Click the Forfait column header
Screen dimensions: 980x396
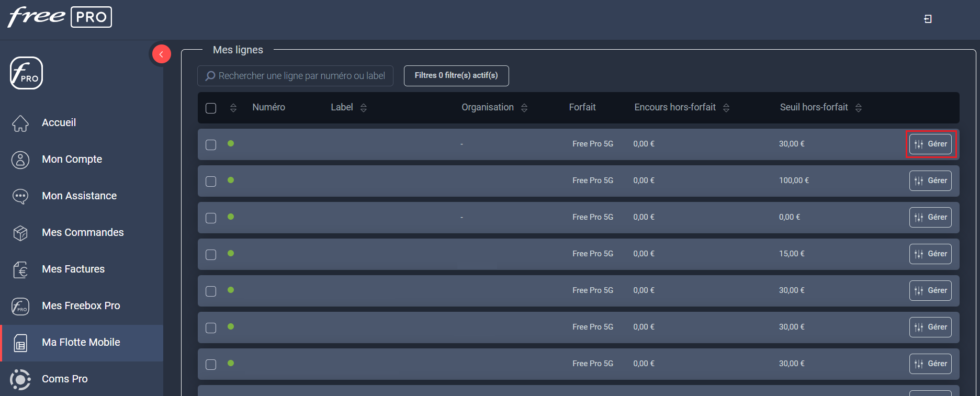(582, 107)
